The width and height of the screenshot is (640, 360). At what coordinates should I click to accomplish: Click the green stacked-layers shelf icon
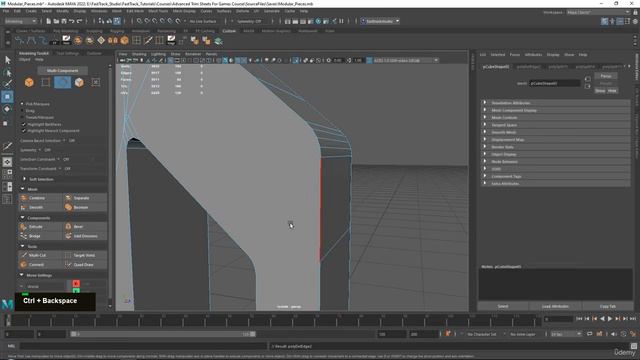218,40
